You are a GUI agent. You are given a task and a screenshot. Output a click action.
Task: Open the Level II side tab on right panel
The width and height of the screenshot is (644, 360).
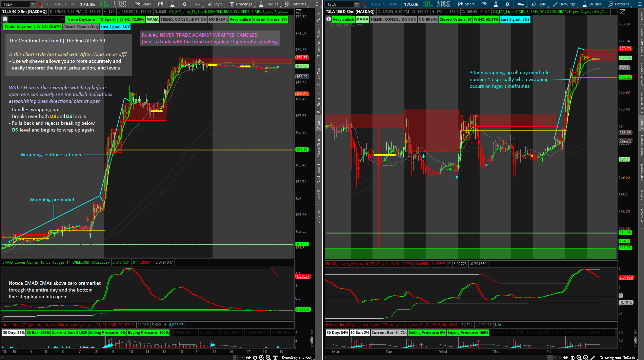(x=642, y=196)
